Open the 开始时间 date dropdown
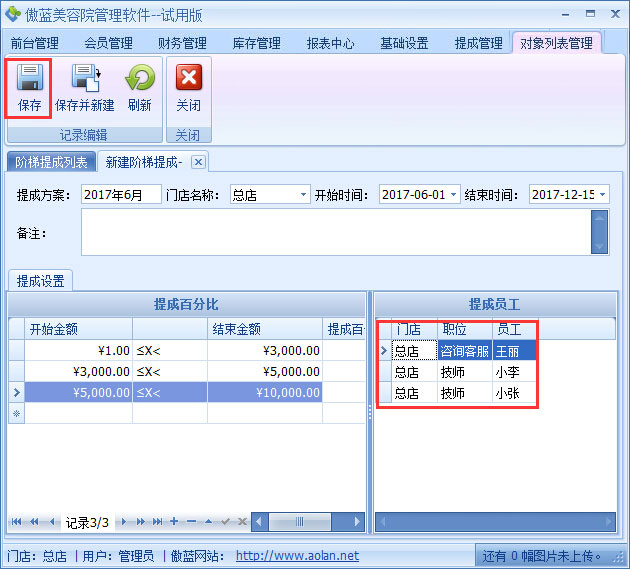This screenshot has height=569, width=630. coord(454,195)
